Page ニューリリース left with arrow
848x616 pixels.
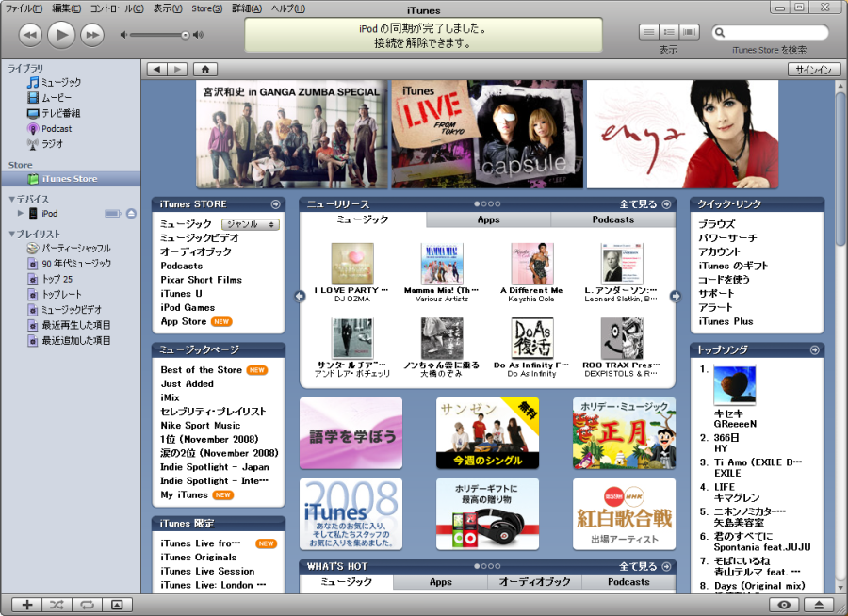click(301, 296)
